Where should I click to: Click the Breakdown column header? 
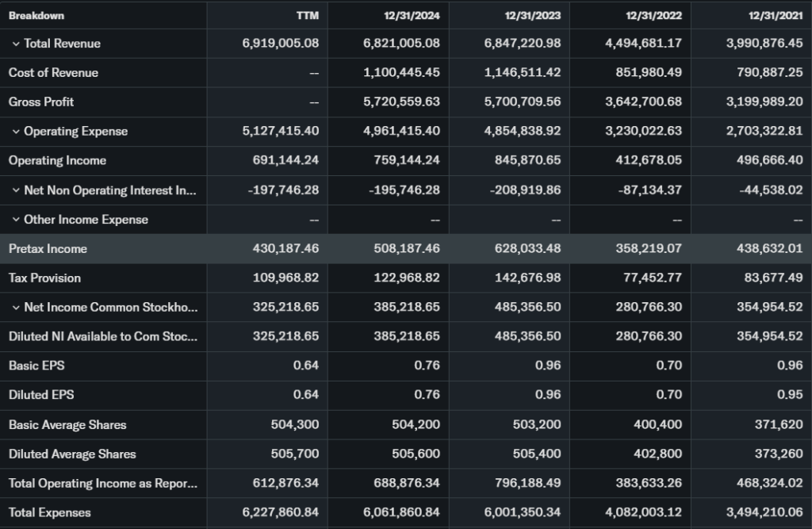pos(36,15)
